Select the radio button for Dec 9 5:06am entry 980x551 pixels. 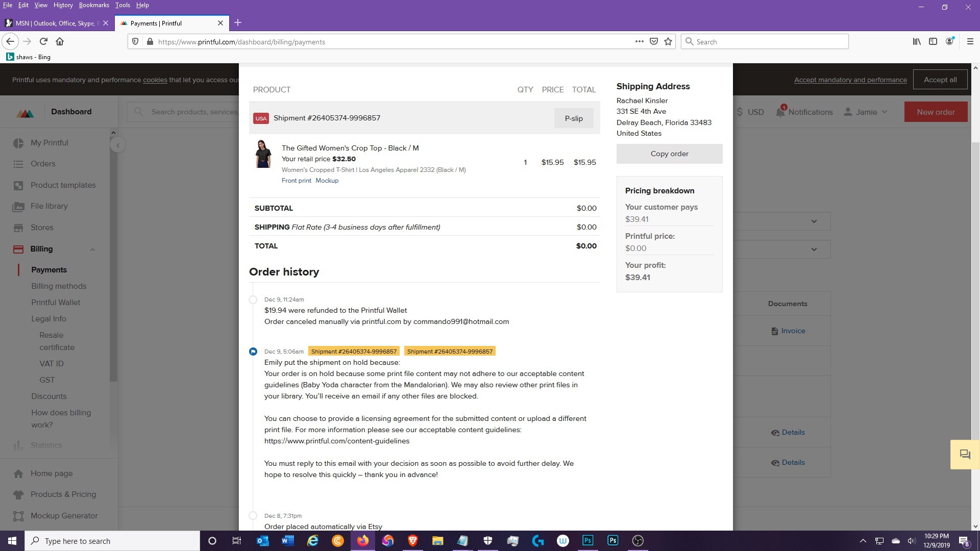click(x=253, y=350)
